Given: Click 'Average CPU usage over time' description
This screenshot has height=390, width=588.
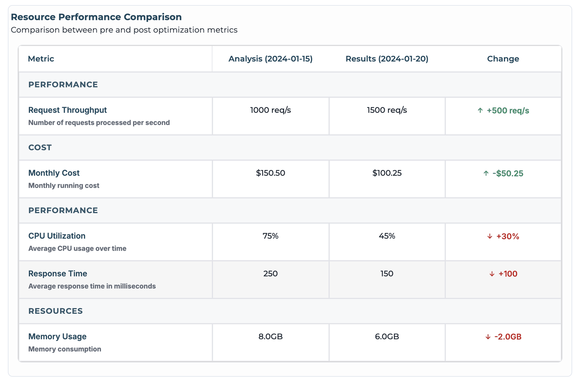Looking at the screenshot, I should pyautogui.click(x=77, y=248).
